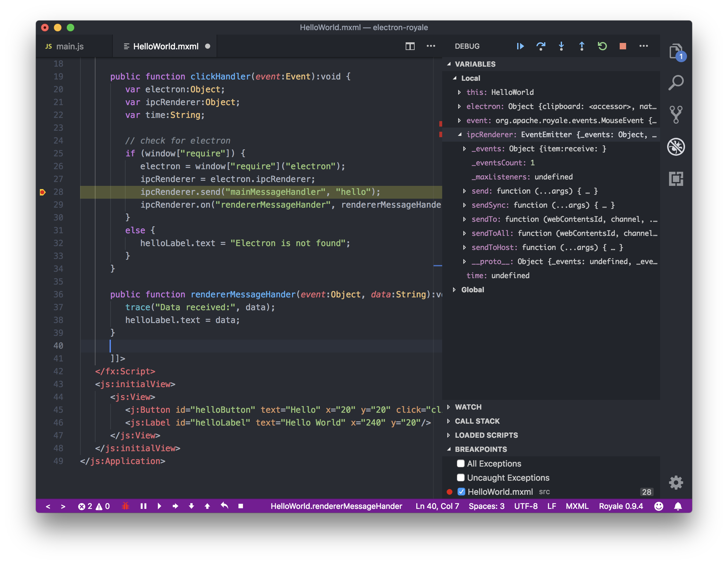This screenshot has width=728, height=564.
Task: Change the UTF-8 file encoding
Action: click(526, 506)
